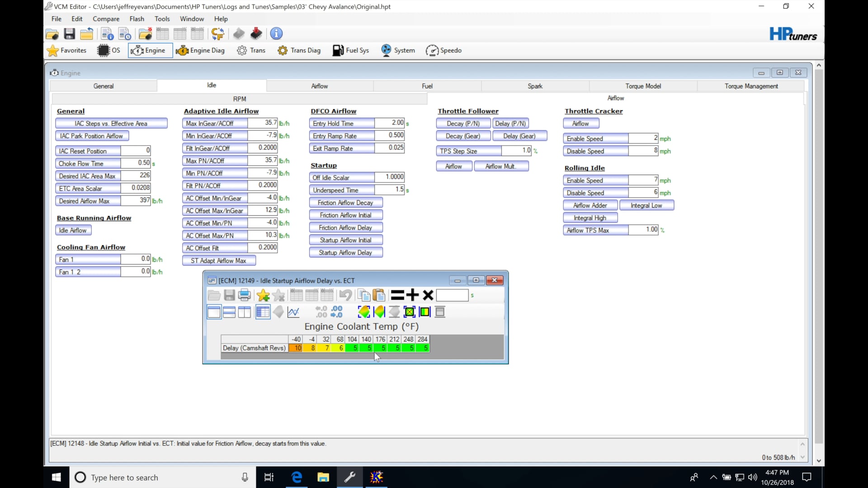Open the Tools menu
Viewport: 868px width, 488px height.
[162, 19]
